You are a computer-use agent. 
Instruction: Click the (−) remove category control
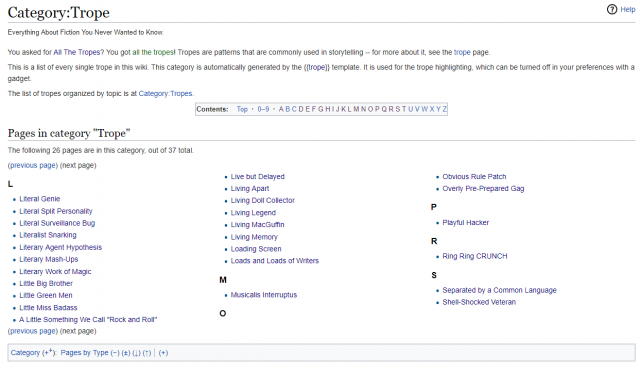115,353
